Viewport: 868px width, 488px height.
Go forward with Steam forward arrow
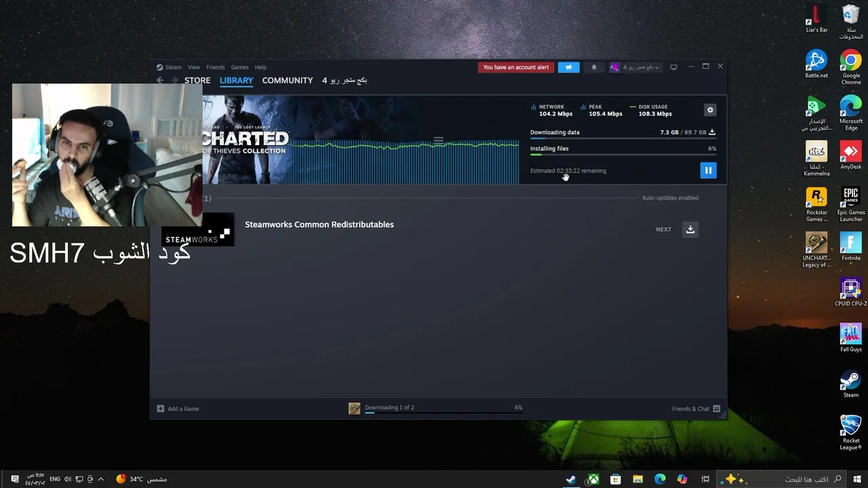(x=174, y=80)
